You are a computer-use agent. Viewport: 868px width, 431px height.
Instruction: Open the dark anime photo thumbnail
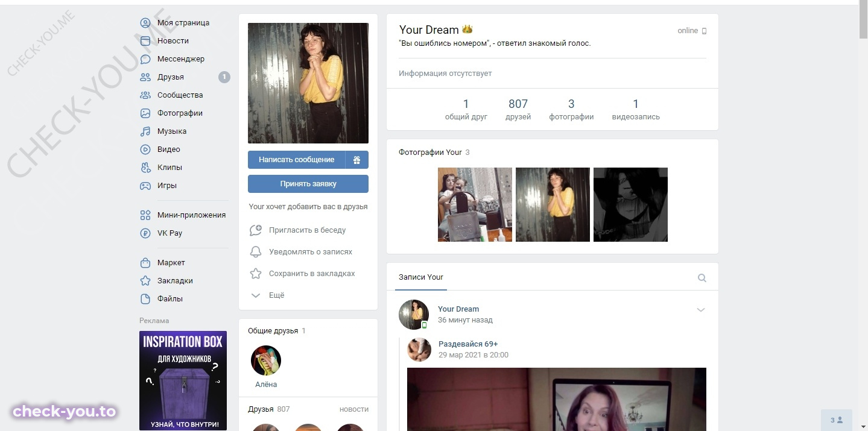point(630,205)
